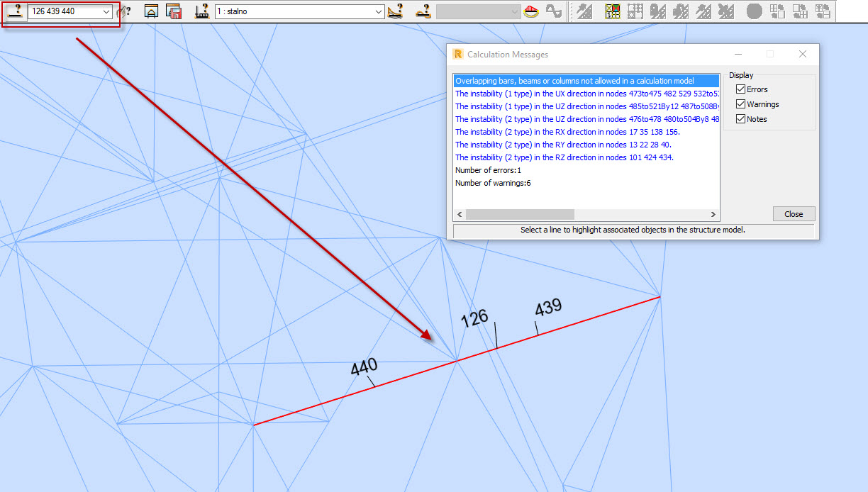This screenshot has width=868, height=492.
Task: Click the yellow-outlined hatched selection icon
Action: (611, 11)
